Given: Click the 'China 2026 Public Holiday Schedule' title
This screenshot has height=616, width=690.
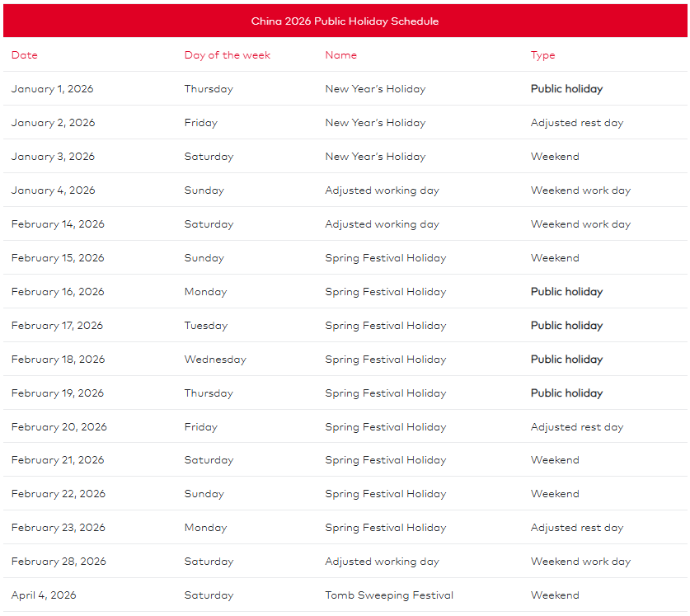Looking at the screenshot, I should pos(345,21).
